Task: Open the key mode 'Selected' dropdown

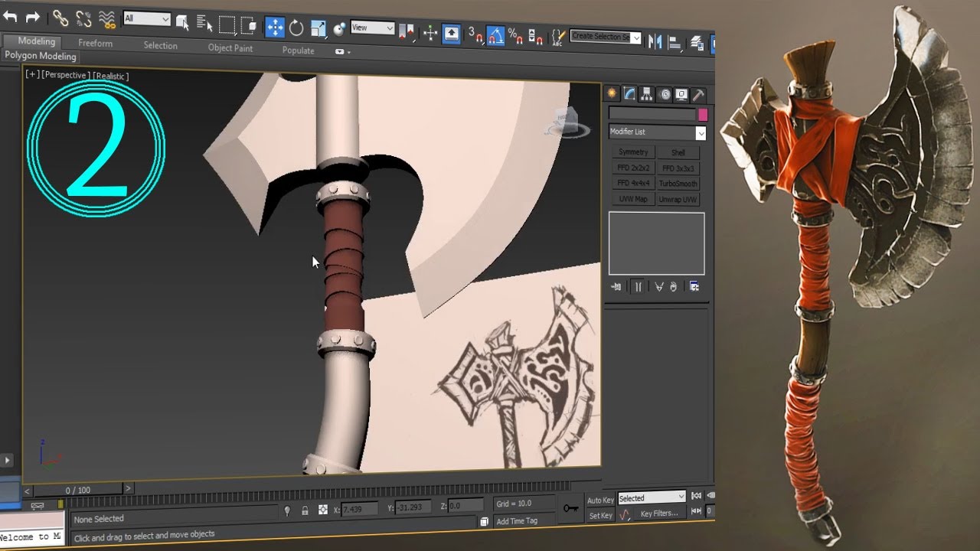Action: (x=652, y=498)
